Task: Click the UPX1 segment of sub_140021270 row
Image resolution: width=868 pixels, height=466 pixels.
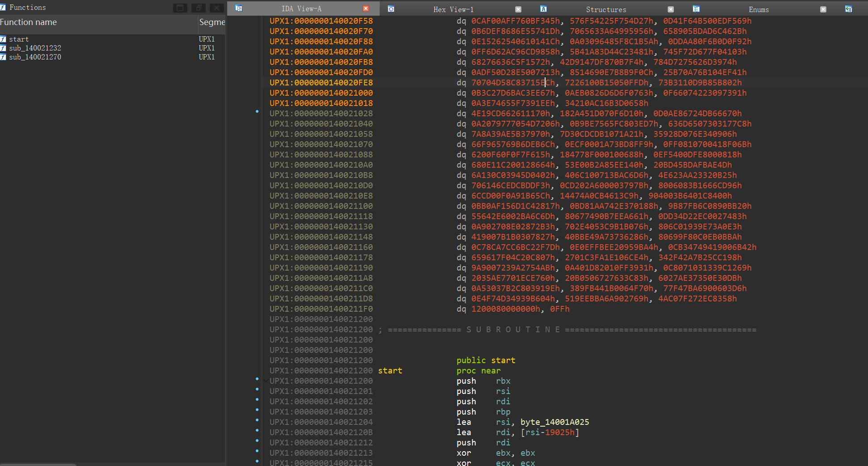Action: (207, 57)
